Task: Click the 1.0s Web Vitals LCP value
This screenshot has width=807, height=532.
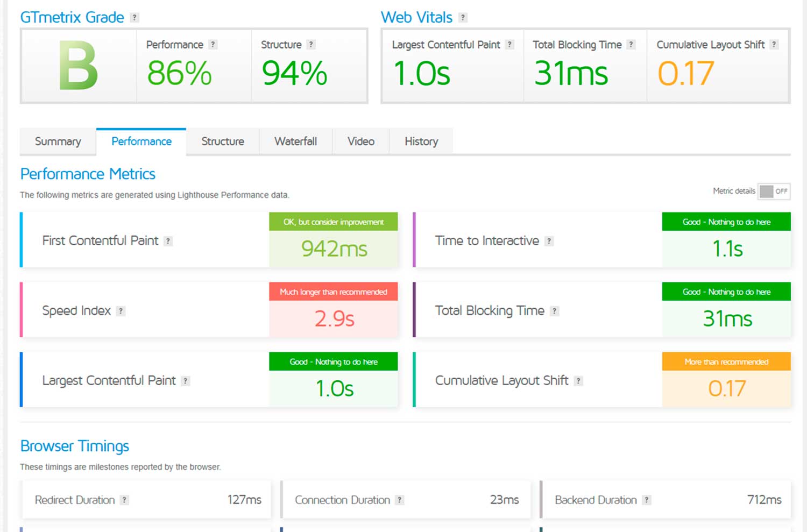Action: [422, 73]
